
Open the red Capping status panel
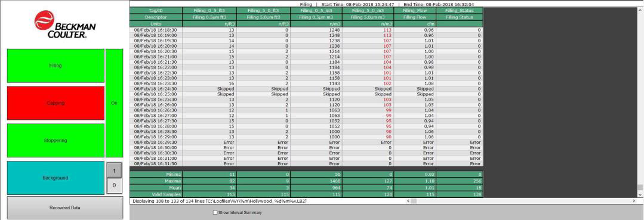(56, 103)
